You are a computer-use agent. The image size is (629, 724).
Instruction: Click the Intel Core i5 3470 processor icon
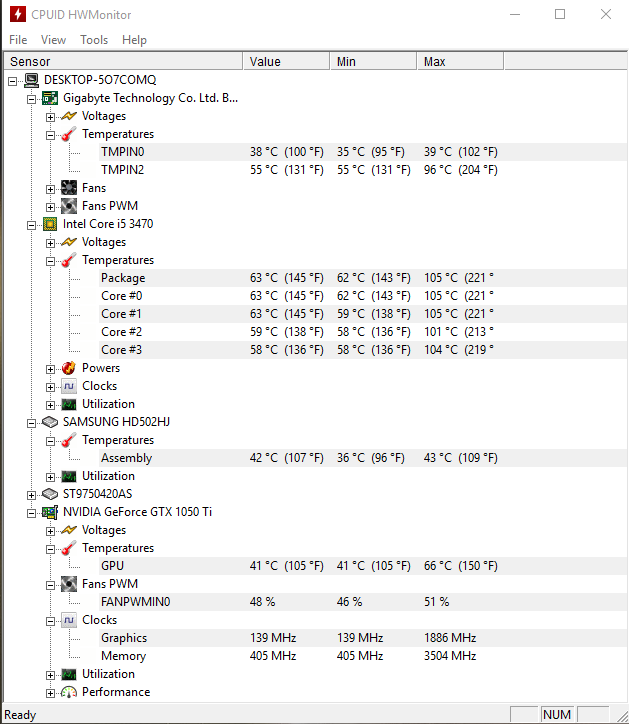click(50, 224)
